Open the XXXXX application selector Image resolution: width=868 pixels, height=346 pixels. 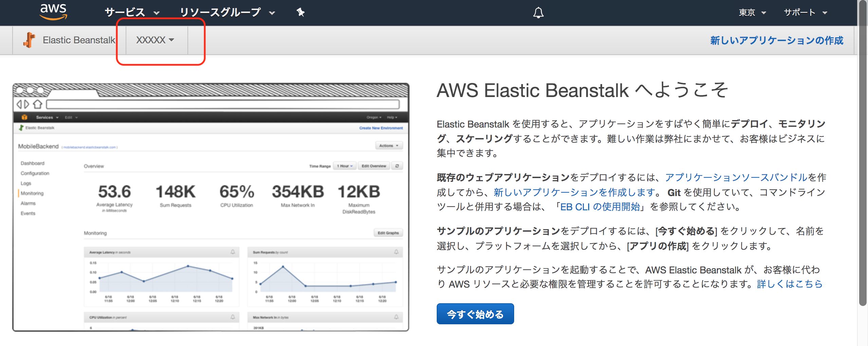click(x=155, y=40)
